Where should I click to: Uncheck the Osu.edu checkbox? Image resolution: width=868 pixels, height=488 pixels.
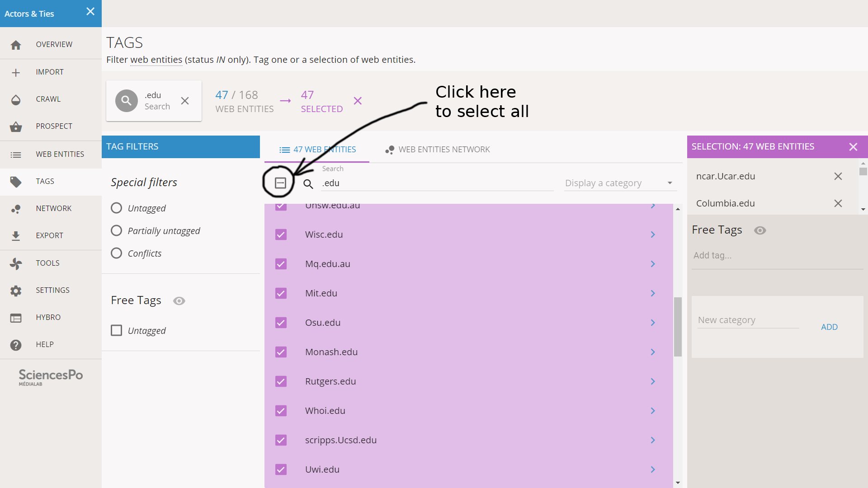281,323
